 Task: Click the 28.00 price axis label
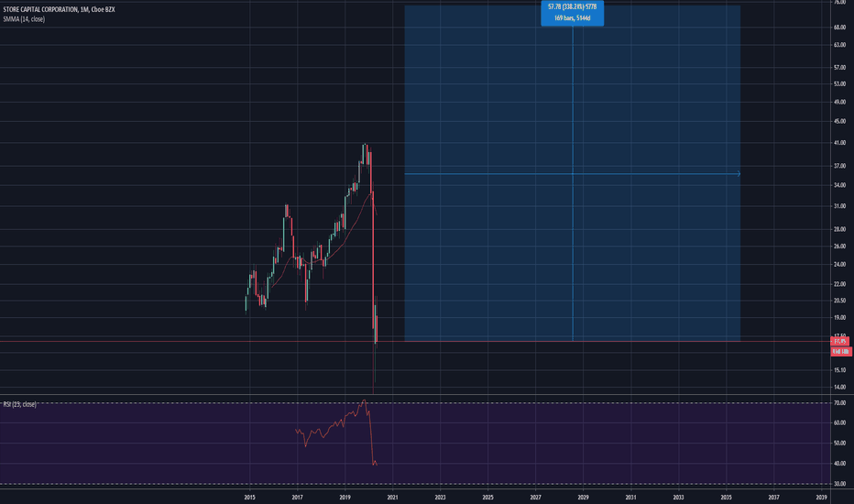click(x=839, y=229)
